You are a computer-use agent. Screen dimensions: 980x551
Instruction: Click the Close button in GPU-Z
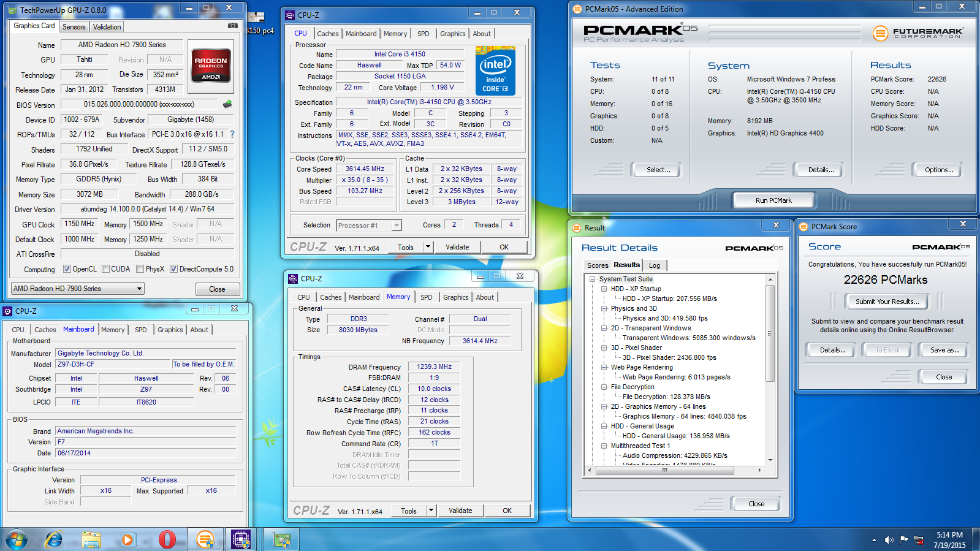217,289
